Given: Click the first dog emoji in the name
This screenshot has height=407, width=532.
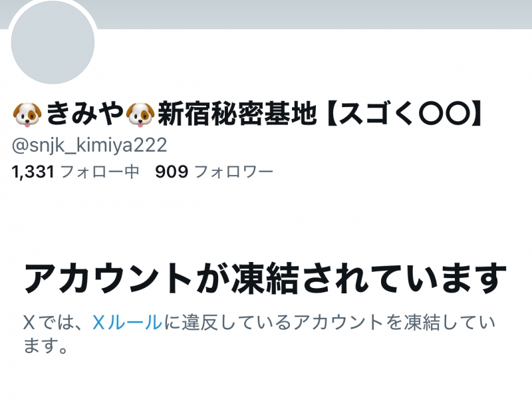Looking at the screenshot, I should point(27,115).
